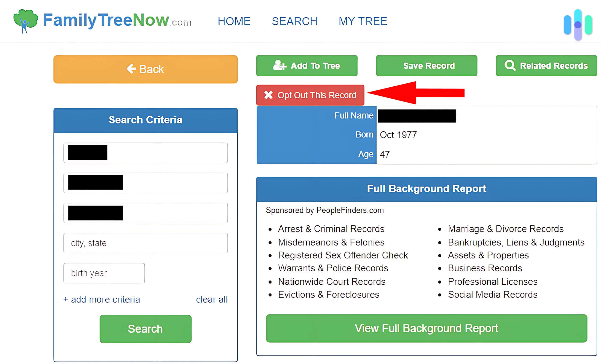Click the add more criteria link

pos(102,299)
